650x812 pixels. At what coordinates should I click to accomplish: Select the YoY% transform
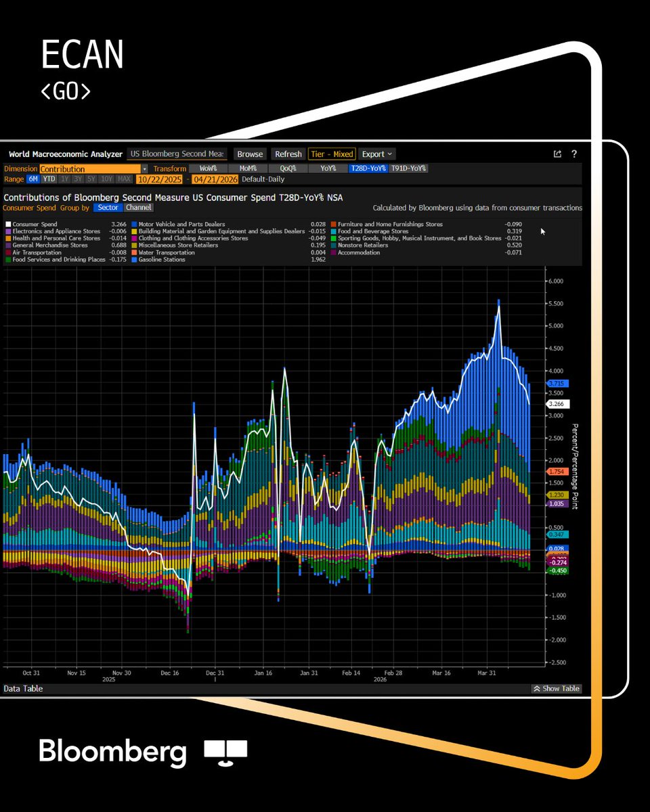click(328, 168)
